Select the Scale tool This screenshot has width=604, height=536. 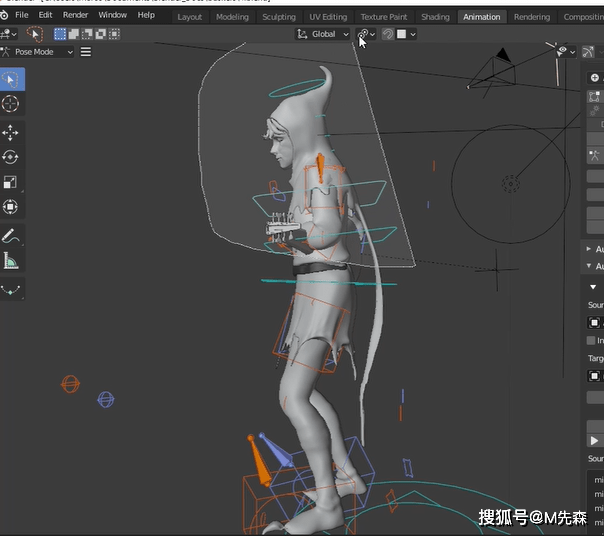10,182
